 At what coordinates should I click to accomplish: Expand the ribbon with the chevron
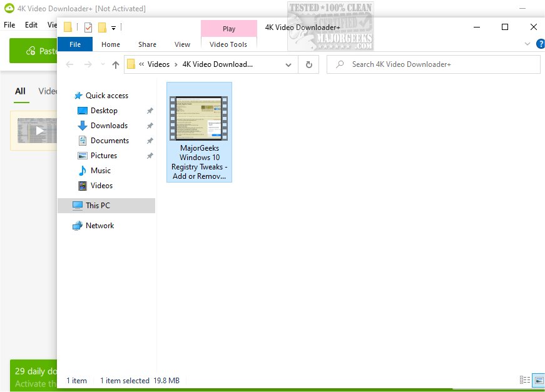coord(527,44)
